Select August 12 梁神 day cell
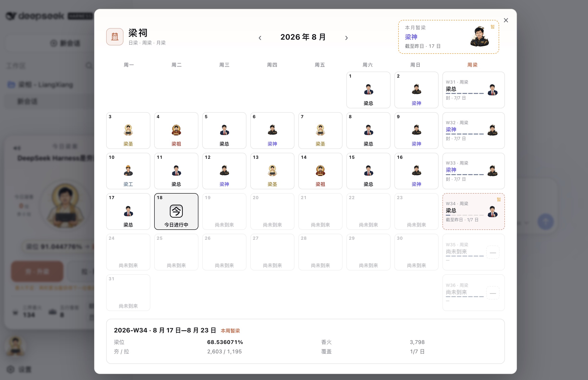The width and height of the screenshot is (588, 380). pyautogui.click(x=224, y=171)
